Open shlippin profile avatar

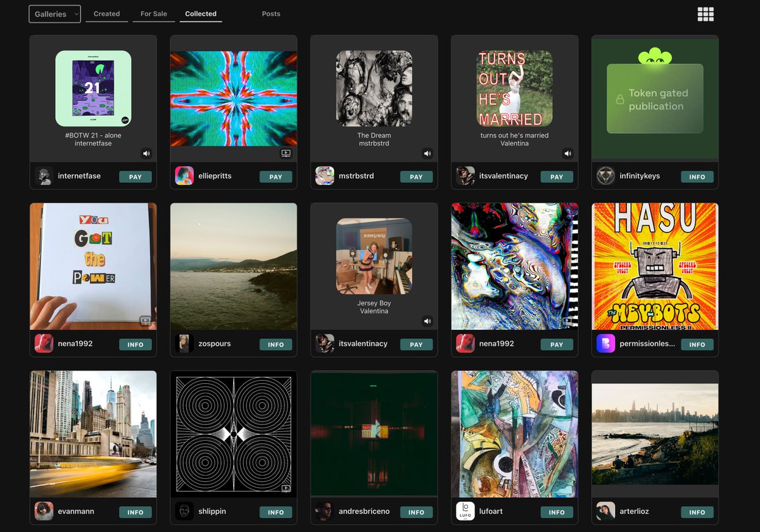184,511
